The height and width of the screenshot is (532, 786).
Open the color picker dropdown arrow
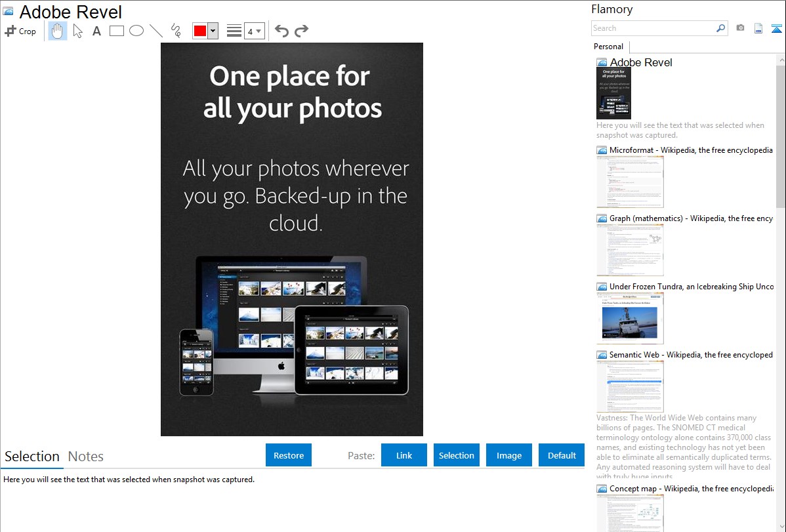coord(213,31)
